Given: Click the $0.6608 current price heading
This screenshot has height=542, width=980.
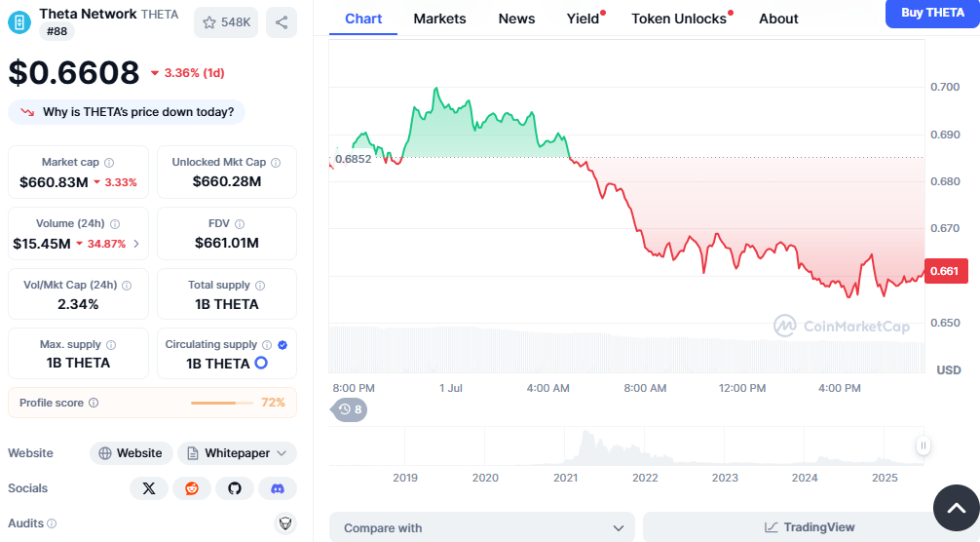Looking at the screenshot, I should [x=74, y=73].
